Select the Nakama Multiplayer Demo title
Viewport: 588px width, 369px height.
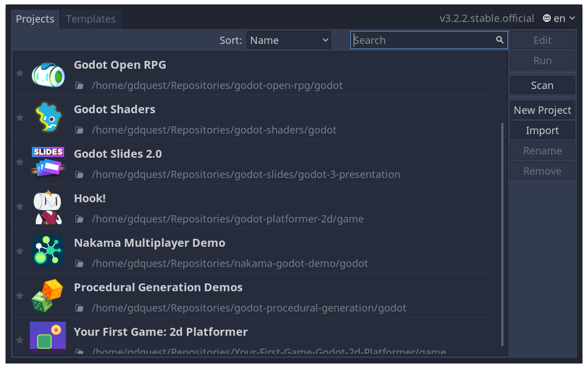150,243
